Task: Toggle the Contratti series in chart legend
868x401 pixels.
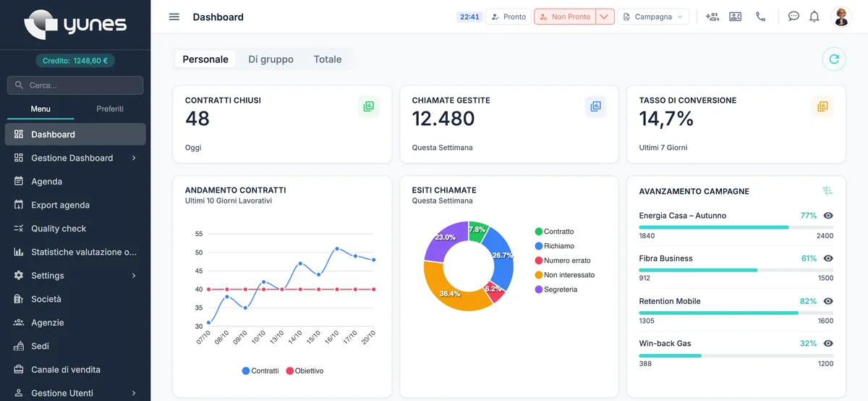Action: (260, 371)
